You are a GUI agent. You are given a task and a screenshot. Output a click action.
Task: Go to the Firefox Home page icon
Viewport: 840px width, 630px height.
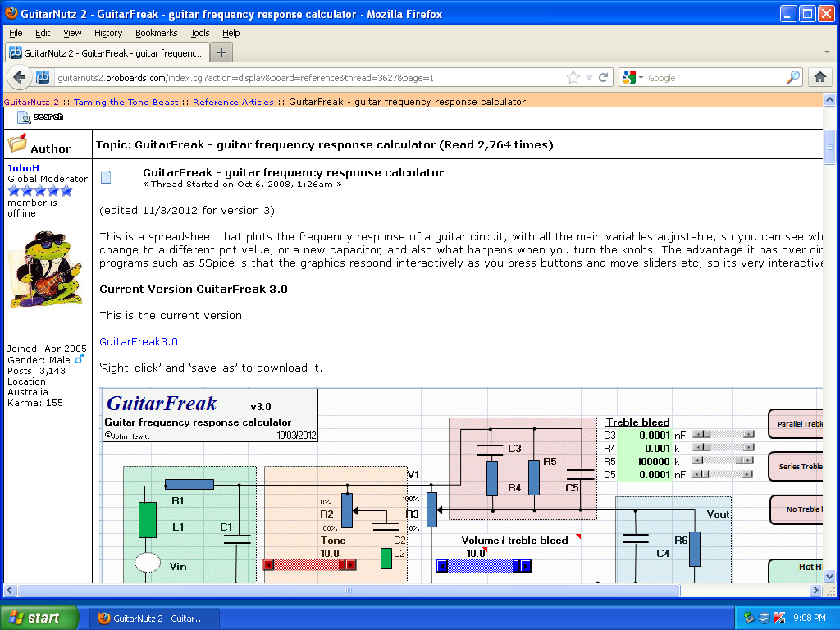[x=820, y=78]
